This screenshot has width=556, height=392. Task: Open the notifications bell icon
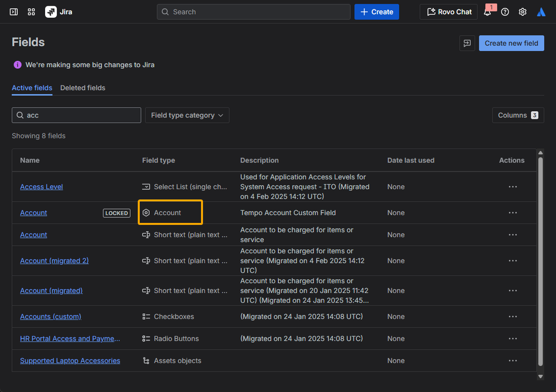(488, 12)
